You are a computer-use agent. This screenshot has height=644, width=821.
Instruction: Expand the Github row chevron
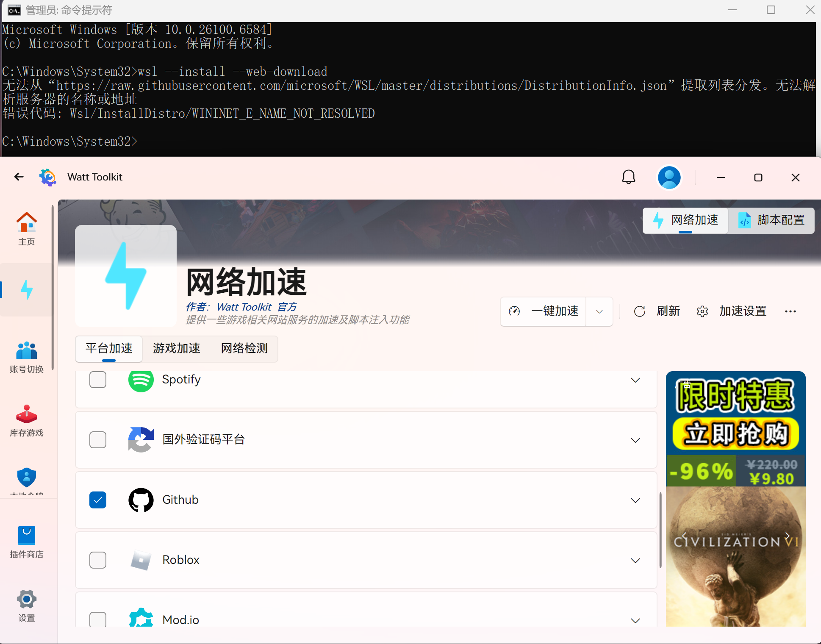pos(635,500)
